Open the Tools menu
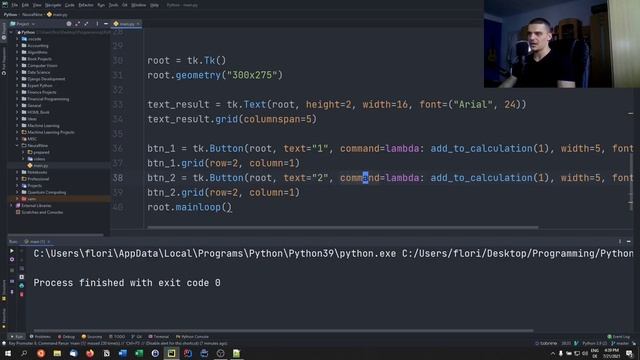The width and height of the screenshot is (640, 360). click(113, 5)
